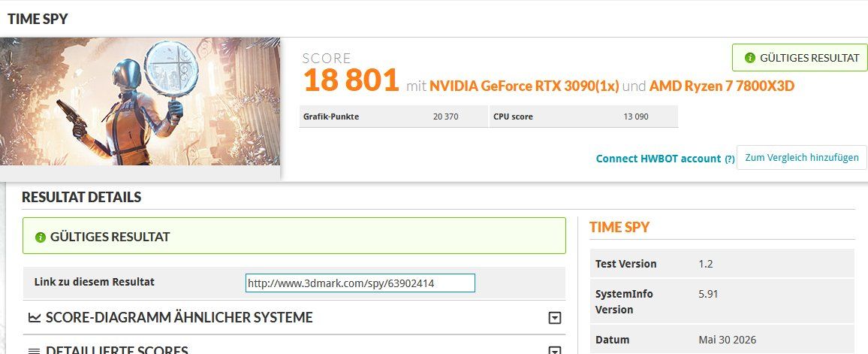Click chart icon beside Score-Diagramm heading
868x354 pixels.
tap(35, 317)
